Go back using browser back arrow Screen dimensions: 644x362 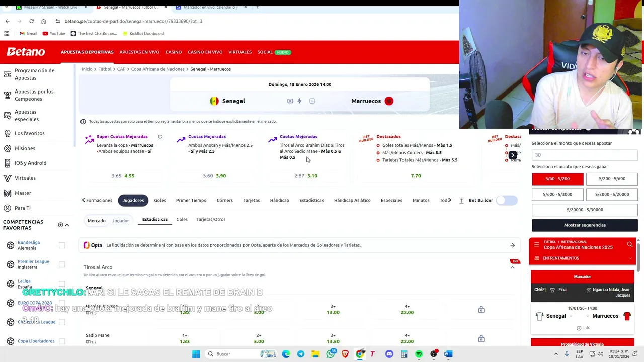coord(7,21)
